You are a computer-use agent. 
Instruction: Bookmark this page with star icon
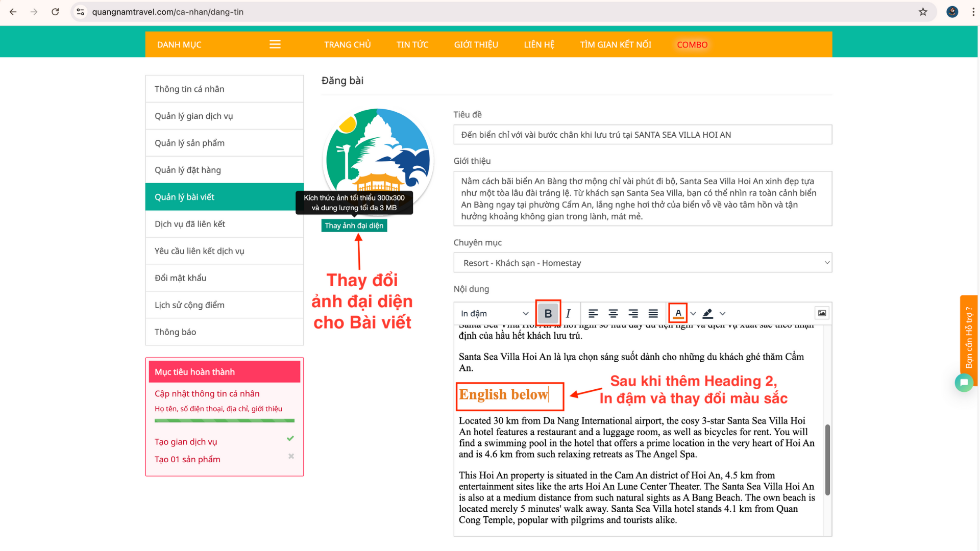pos(923,12)
